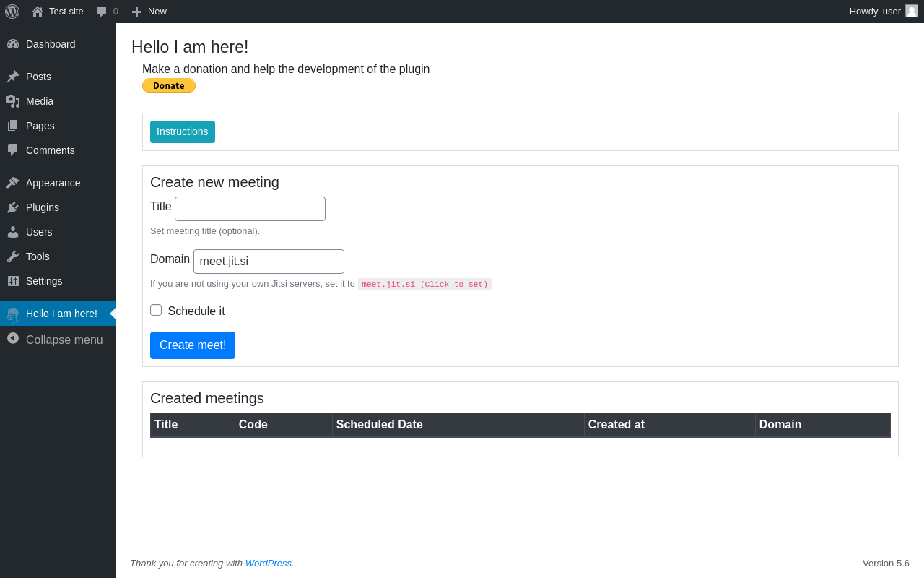Expand the Instructions section
The height and width of the screenshot is (578, 924).
tap(182, 131)
